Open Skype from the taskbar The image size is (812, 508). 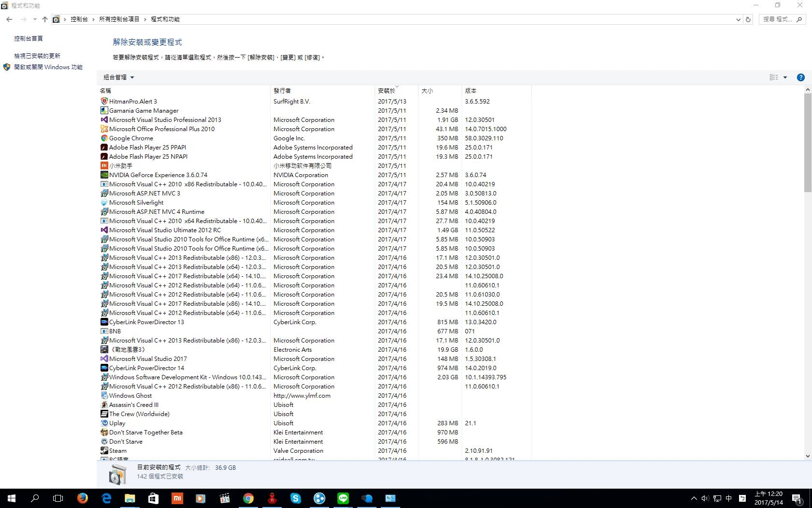point(296,498)
